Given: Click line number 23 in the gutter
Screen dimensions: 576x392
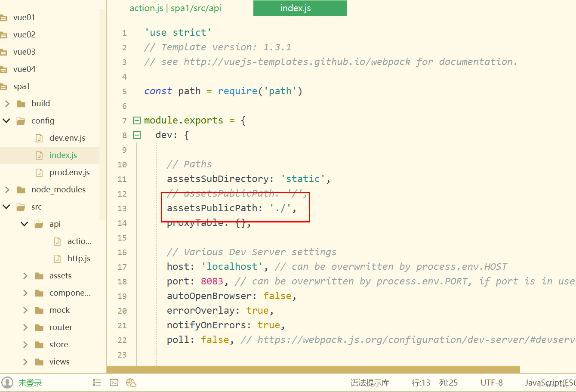Looking at the screenshot, I should (x=122, y=355).
